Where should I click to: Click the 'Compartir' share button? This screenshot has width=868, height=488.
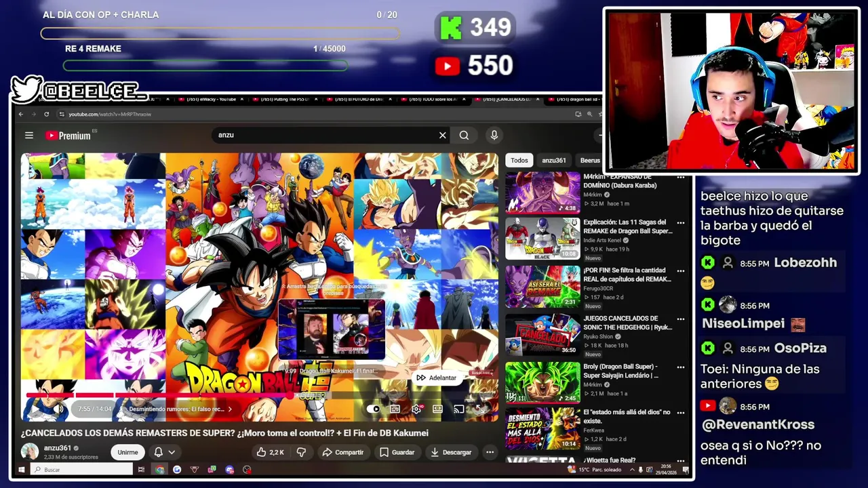pos(342,452)
